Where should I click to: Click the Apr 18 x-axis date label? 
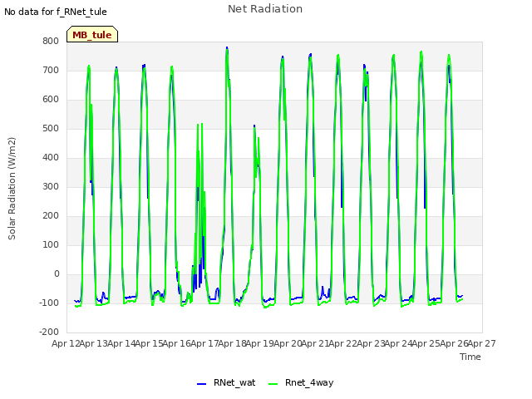232,343
